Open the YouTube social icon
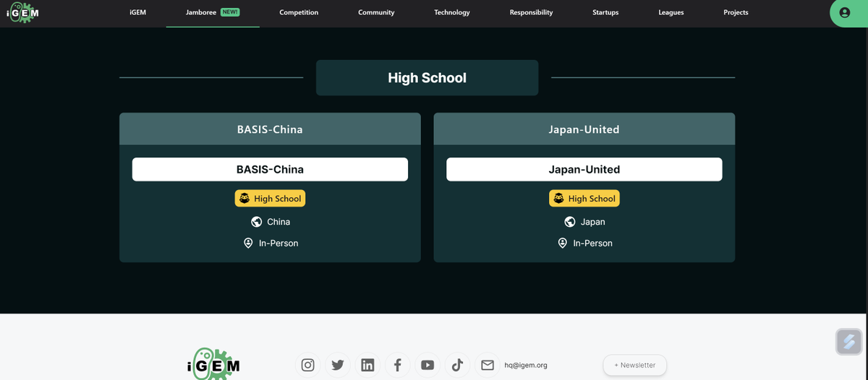The image size is (868, 380). tap(427, 365)
